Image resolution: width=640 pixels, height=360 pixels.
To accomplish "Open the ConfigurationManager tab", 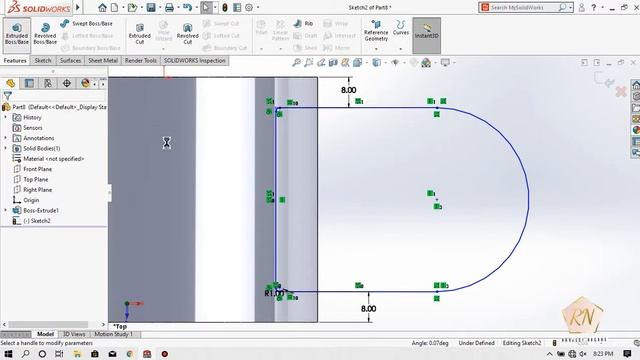I will tap(48, 83).
